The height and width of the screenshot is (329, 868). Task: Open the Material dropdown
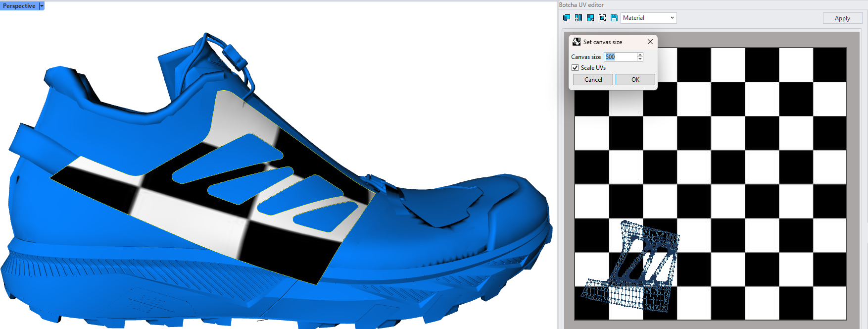(x=648, y=18)
